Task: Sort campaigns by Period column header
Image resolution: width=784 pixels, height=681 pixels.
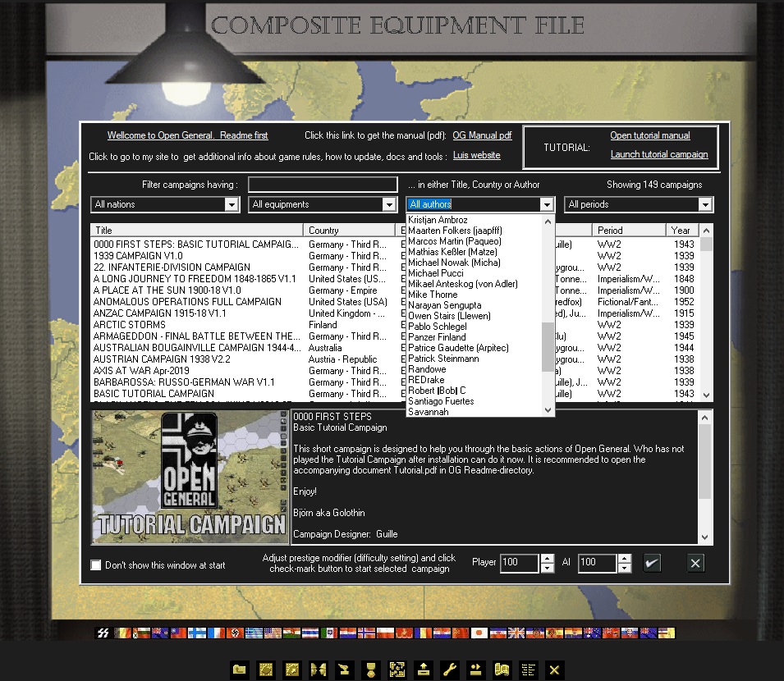Action: click(629, 231)
